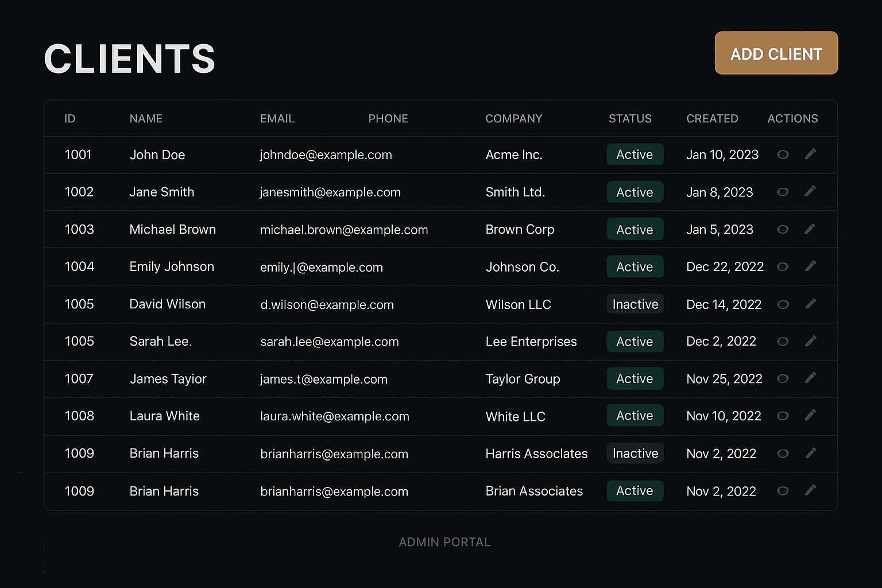The width and height of the screenshot is (882, 588).
Task: Click the eye icon on Michael Brown's row
Action: pyautogui.click(x=783, y=229)
